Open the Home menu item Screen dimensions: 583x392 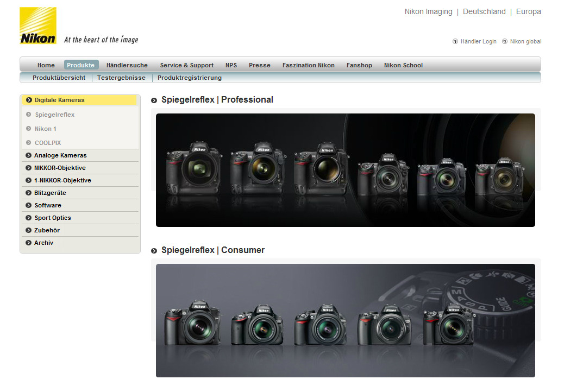click(x=46, y=65)
